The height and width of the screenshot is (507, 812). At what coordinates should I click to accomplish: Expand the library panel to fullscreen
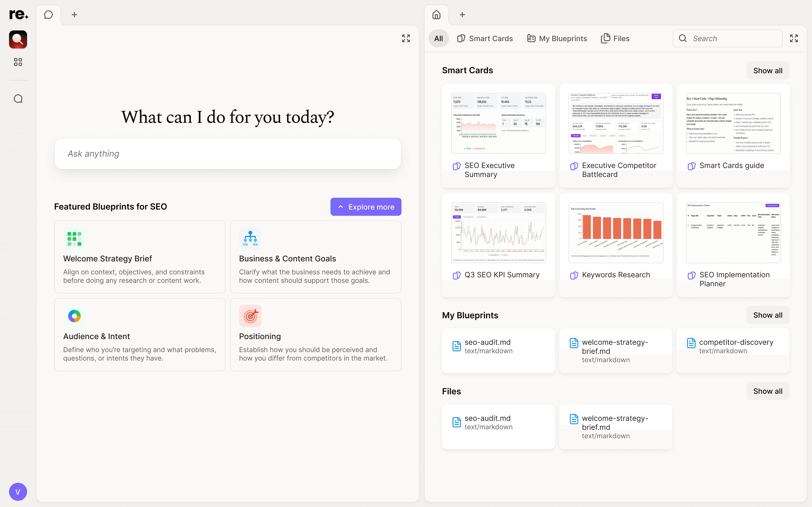click(x=794, y=38)
